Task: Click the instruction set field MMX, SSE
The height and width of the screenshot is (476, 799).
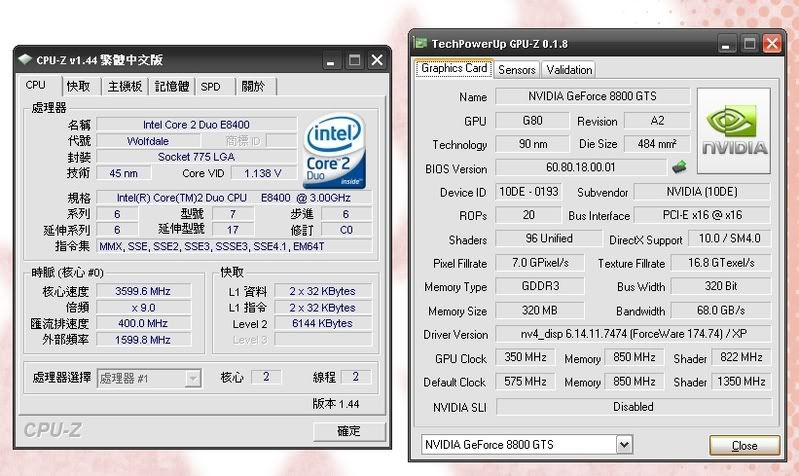Action: click(234, 247)
